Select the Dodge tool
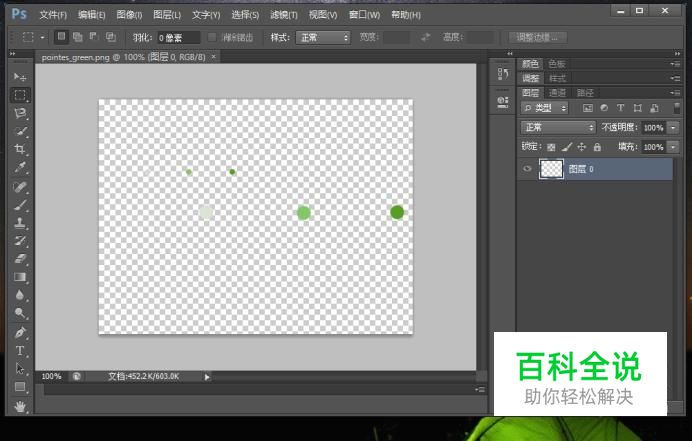 tap(20, 313)
